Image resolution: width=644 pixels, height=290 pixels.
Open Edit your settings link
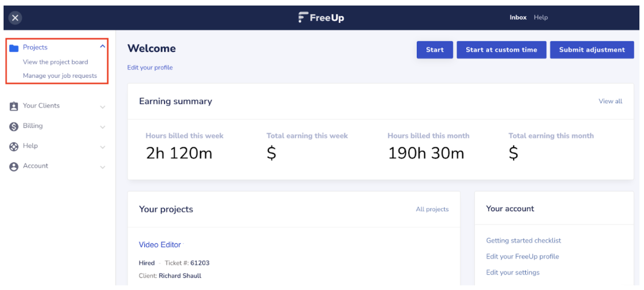513,273
